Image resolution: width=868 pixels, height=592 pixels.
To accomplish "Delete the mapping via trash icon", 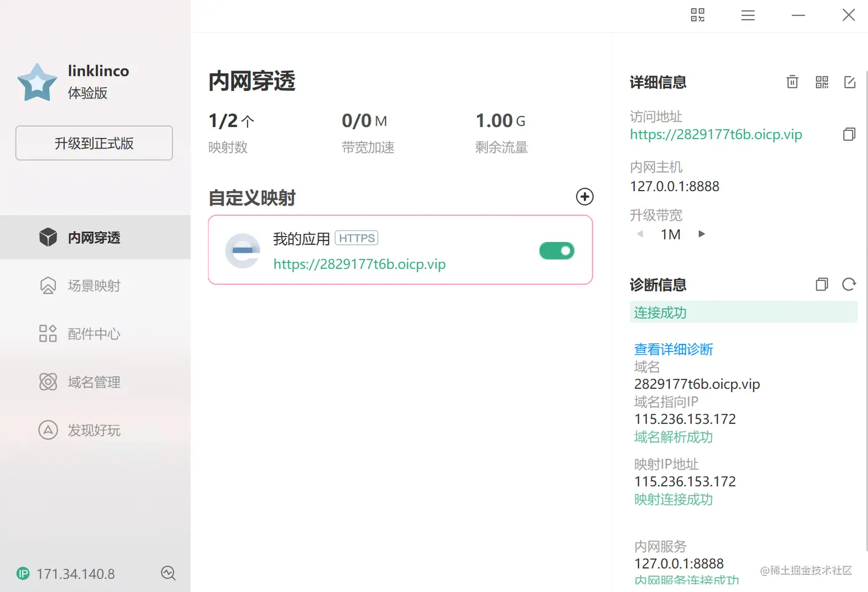I will coord(792,82).
